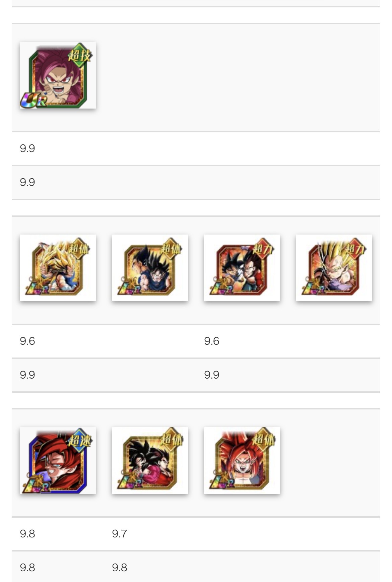392x582 pixels.
Task: Select the 9.6 rating below the 超力 Goku Vegeta card
Action: pos(212,341)
